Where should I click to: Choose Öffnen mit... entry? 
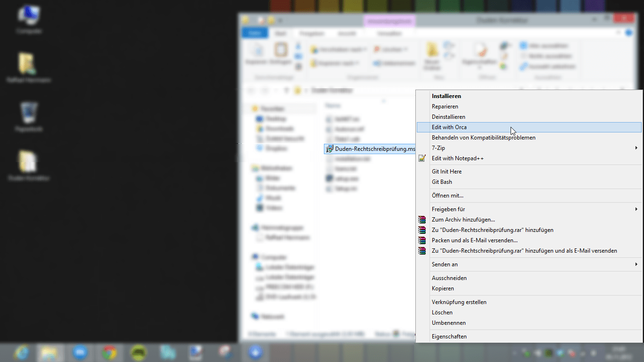(x=528, y=196)
